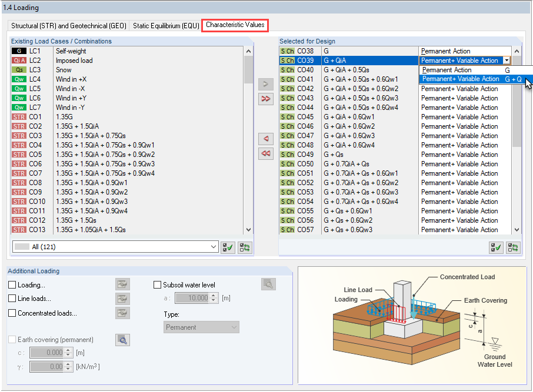This screenshot has height=392, width=533.
Task: Open the Line loads edit button
Action: 122,299
